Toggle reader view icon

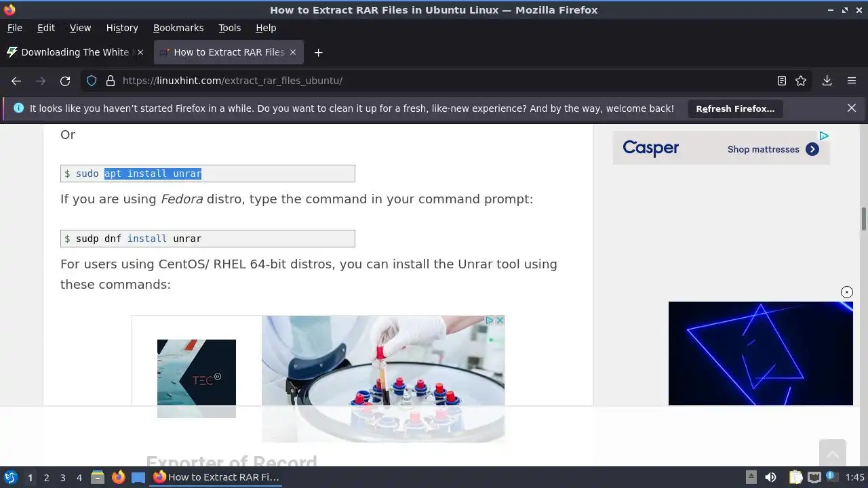[x=782, y=81]
